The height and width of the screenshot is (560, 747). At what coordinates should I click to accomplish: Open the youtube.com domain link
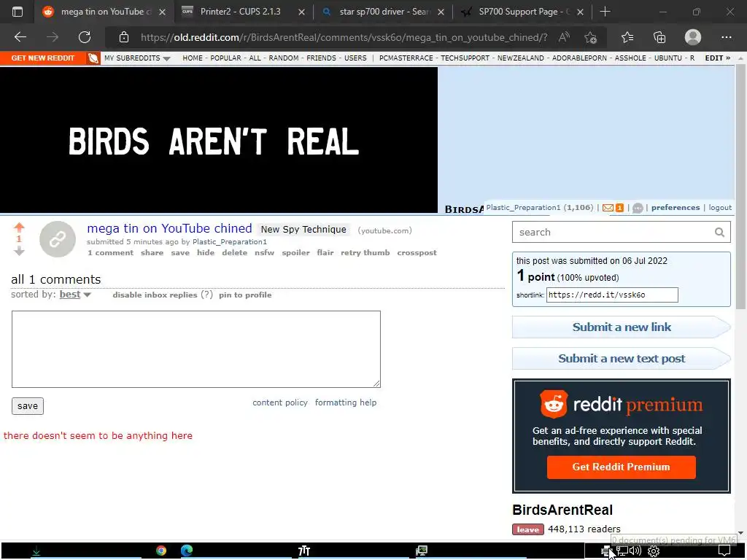(x=385, y=230)
